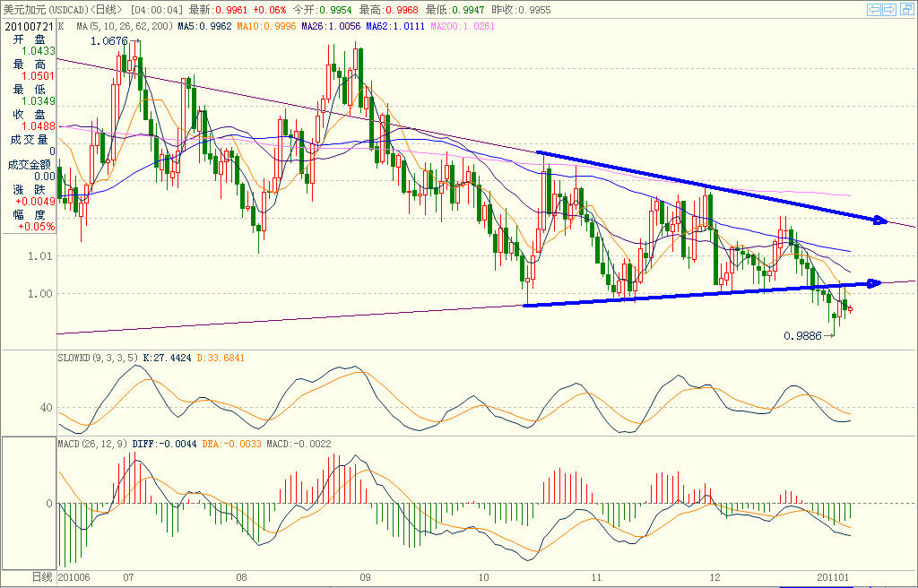Click the chart title 美元加元(USDCAD)
The image size is (918, 588).
click(x=46, y=10)
